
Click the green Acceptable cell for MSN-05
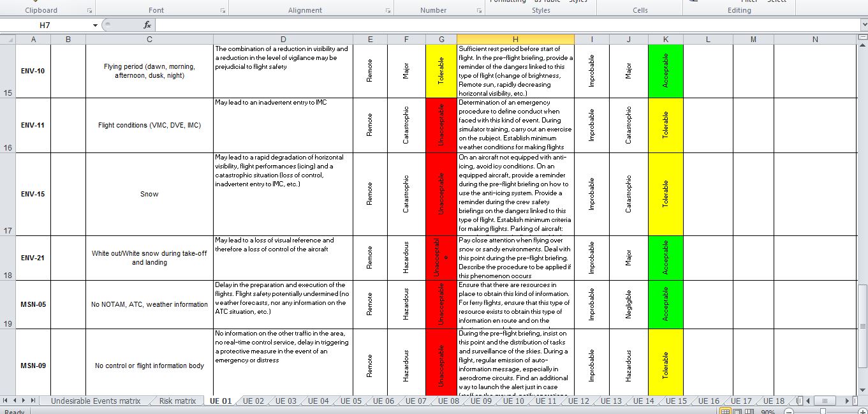pos(665,304)
